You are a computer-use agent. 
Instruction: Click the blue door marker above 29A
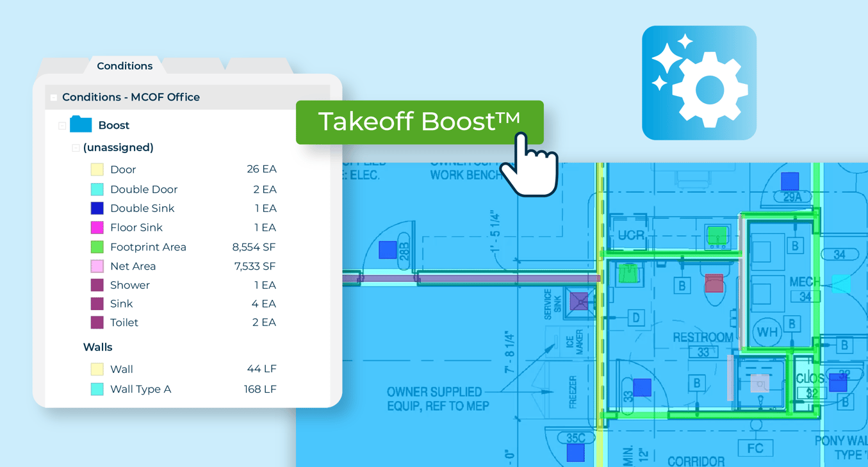click(x=790, y=181)
